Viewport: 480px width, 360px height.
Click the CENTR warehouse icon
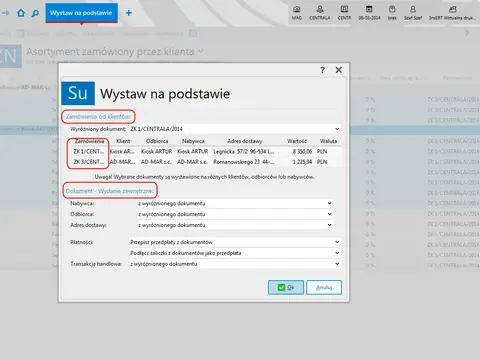click(344, 13)
